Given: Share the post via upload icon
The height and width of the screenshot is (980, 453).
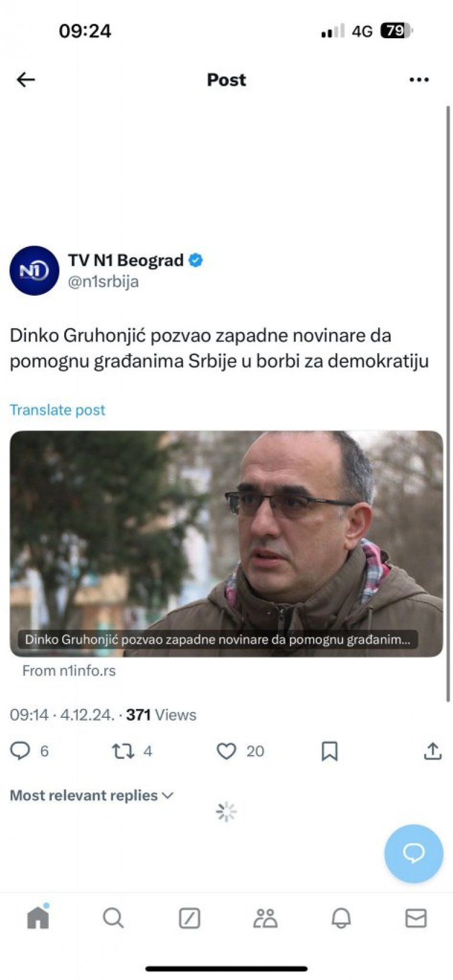Looking at the screenshot, I should pyautogui.click(x=432, y=751).
